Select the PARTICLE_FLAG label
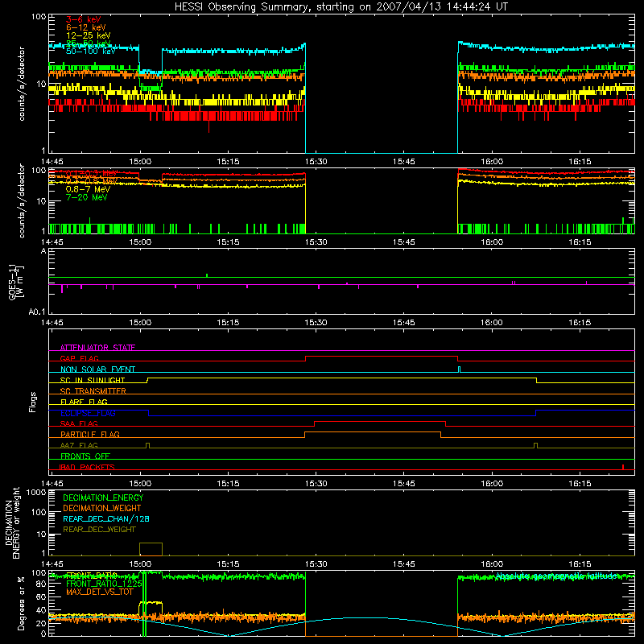The height and width of the screenshot is (644, 644). tap(90, 435)
